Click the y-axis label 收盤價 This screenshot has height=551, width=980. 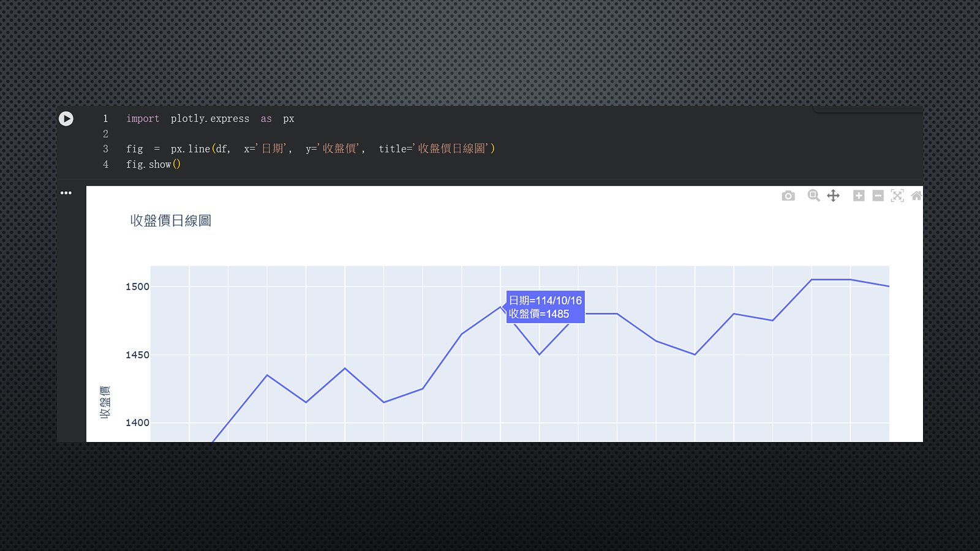click(x=105, y=402)
